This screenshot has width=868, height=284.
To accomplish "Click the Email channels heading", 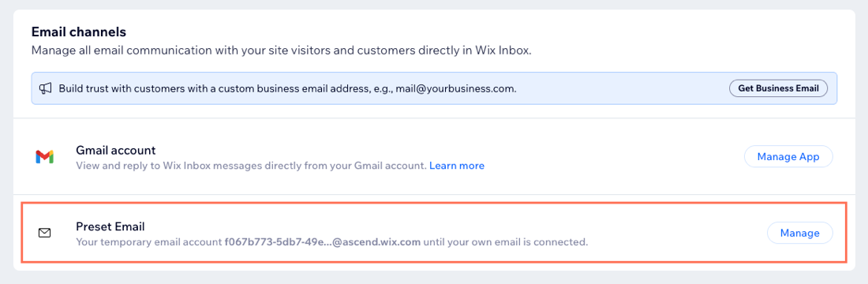I will [x=79, y=32].
